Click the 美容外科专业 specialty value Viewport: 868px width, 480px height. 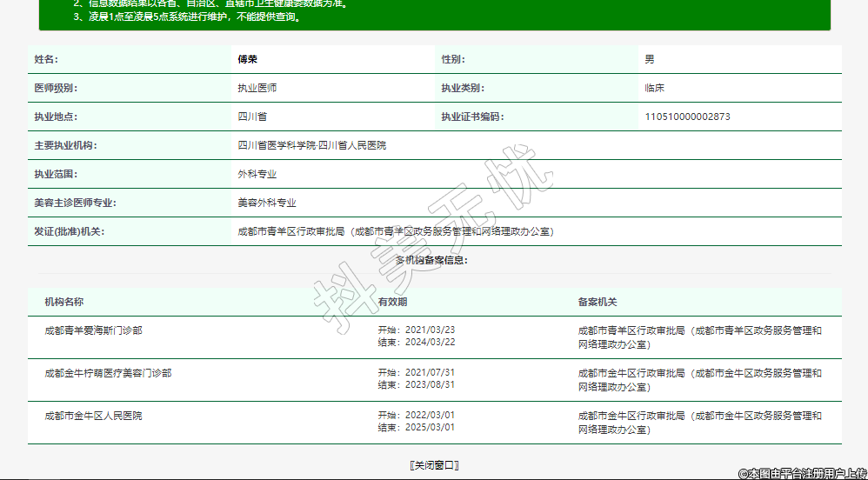tap(267, 203)
